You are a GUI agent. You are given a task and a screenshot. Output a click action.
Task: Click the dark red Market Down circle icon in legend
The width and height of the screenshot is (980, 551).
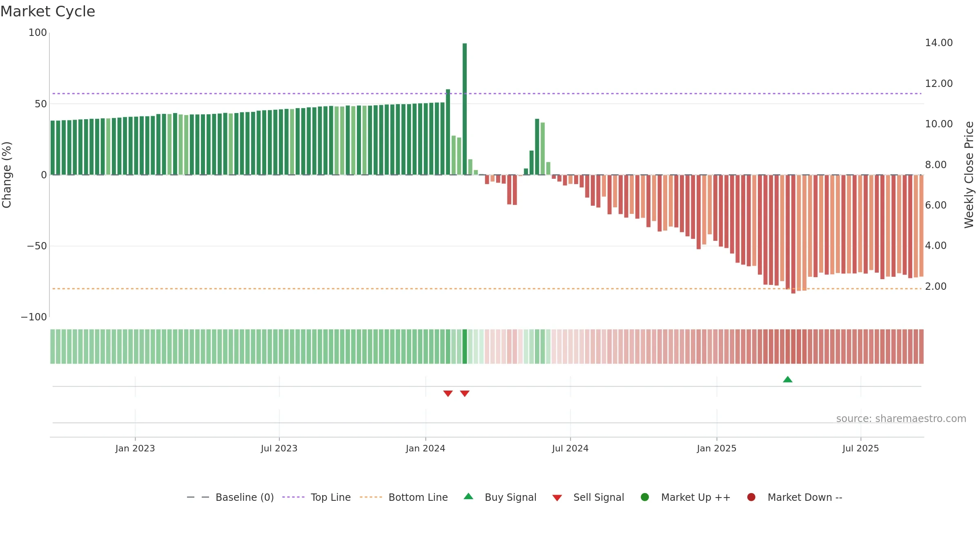point(751,497)
